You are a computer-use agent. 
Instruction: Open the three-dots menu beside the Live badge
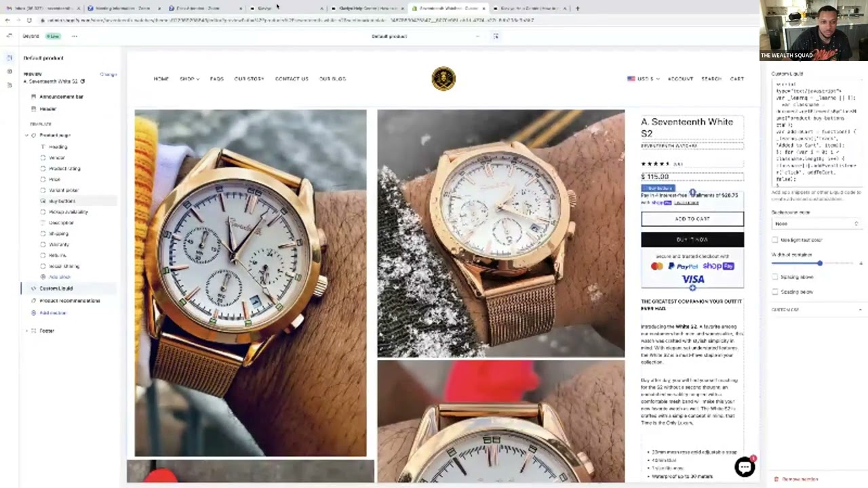pyautogui.click(x=74, y=36)
